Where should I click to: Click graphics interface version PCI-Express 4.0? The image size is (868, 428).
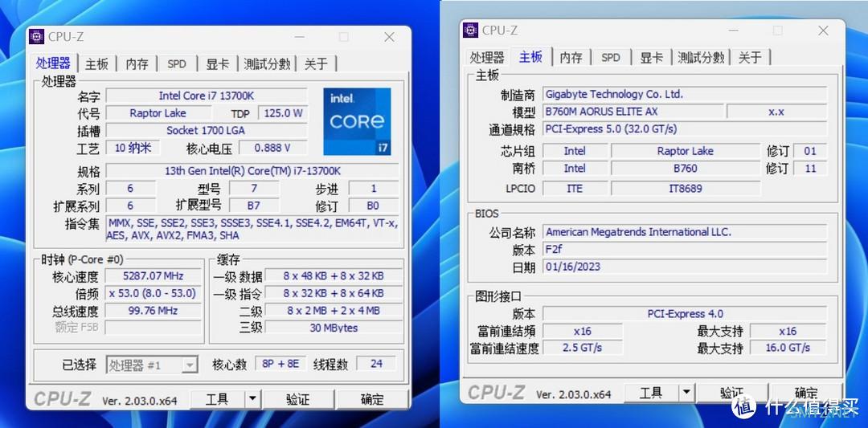(x=685, y=314)
